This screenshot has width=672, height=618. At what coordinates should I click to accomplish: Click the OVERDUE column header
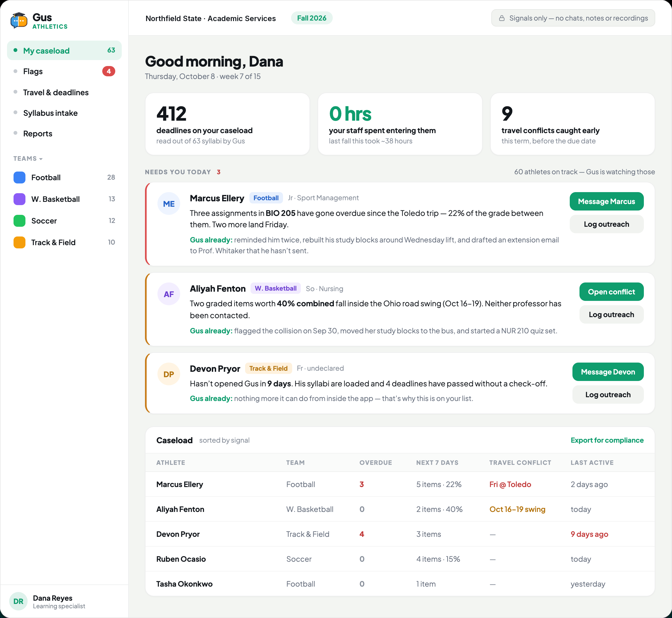(x=375, y=462)
